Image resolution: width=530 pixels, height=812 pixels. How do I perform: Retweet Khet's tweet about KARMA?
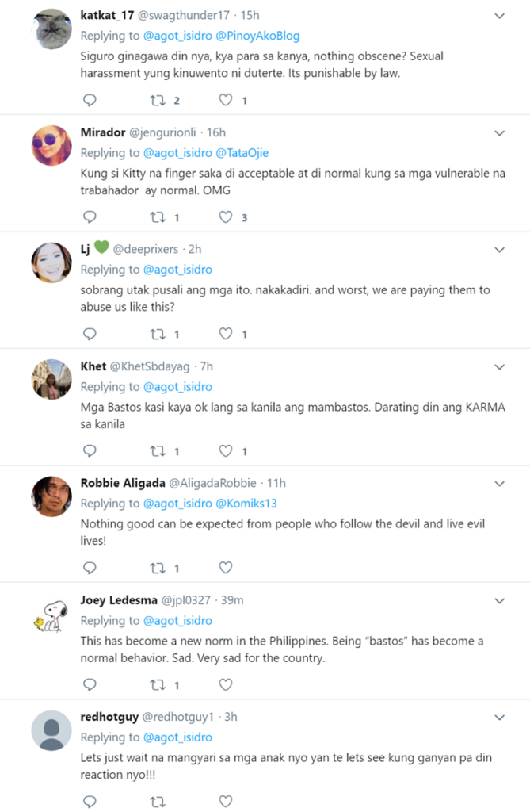click(x=158, y=450)
